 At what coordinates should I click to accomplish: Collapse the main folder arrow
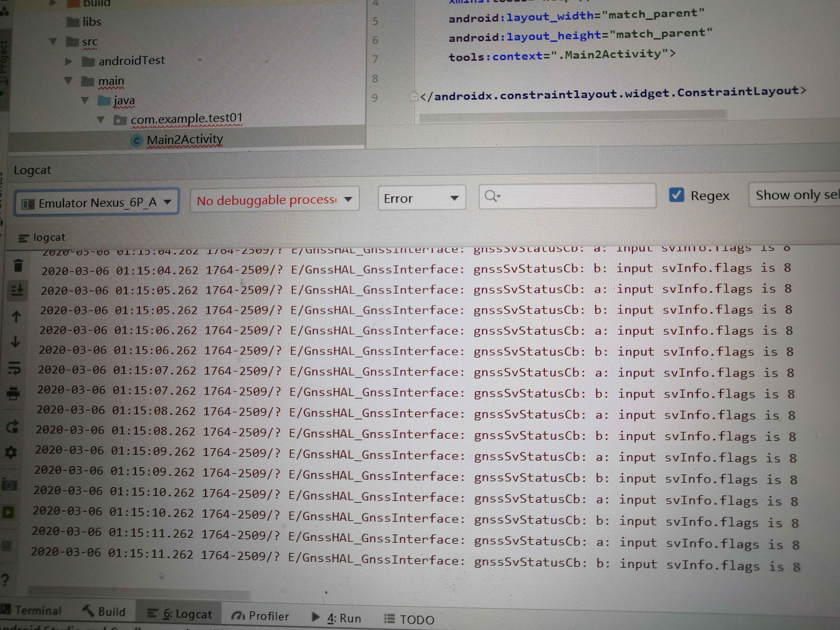69,81
